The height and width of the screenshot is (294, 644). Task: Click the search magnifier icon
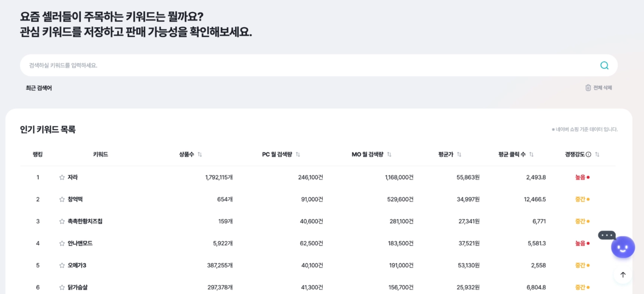click(604, 66)
